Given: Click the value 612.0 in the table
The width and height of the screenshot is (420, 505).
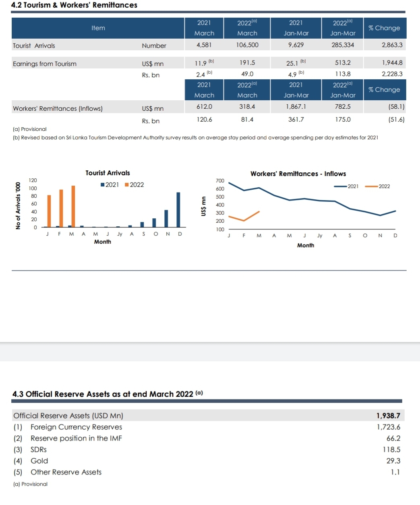Looking at the screenshot, I should pyautogui.click(x=204, y=106).
